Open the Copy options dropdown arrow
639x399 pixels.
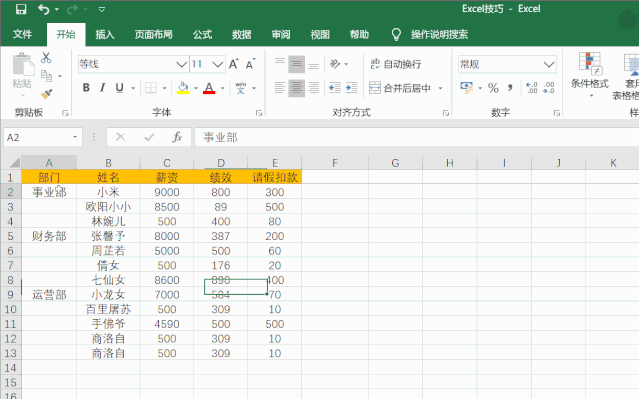(x=60, y=76)
